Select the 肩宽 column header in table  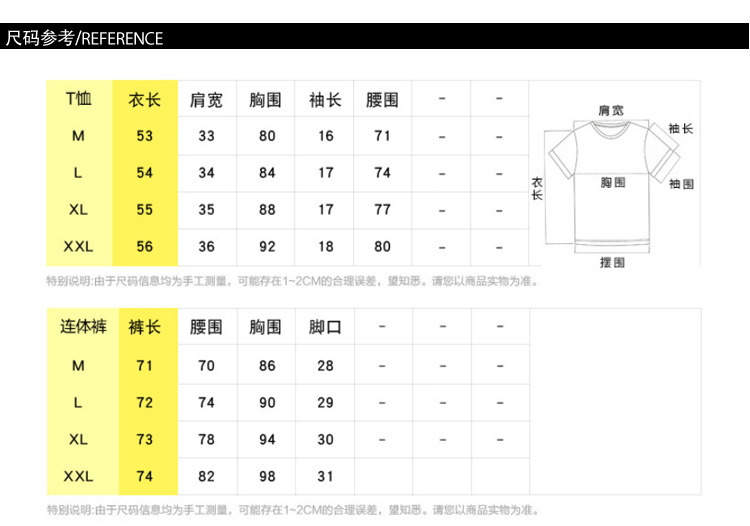click(x=206, y=100)
